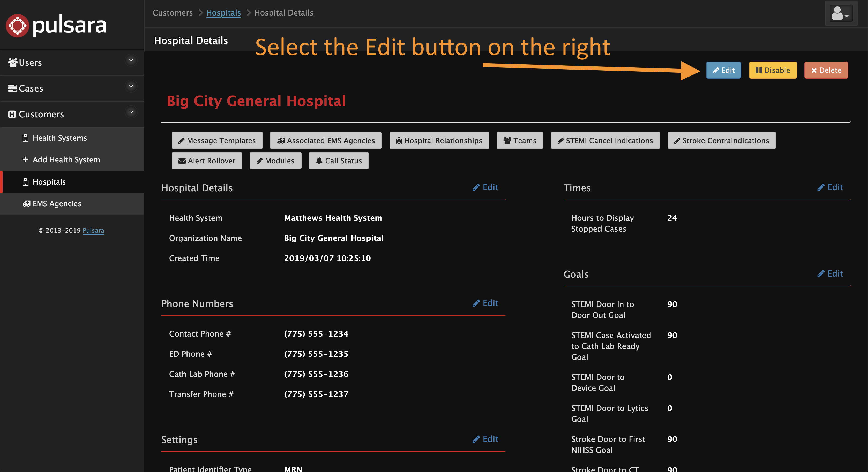Select Add Health System in sidebar
Viewport: 868px width, 472px height.
[72, 159]
